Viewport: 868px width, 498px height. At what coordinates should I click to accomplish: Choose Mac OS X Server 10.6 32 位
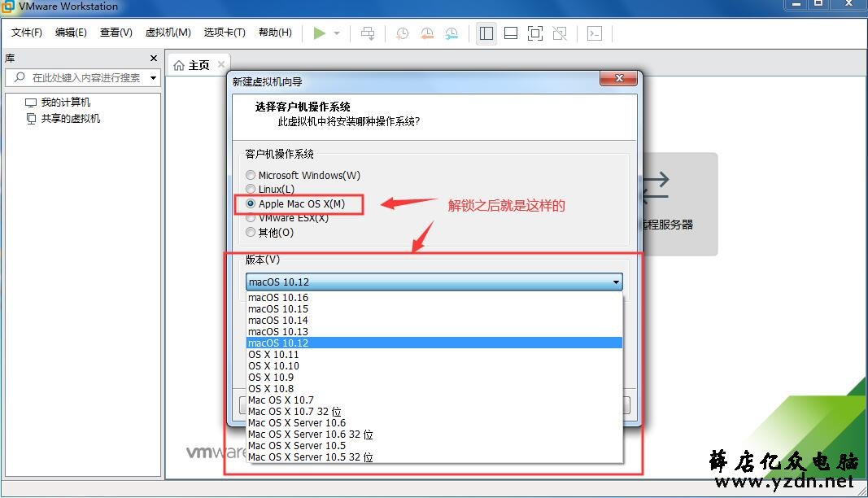point(434,435)
